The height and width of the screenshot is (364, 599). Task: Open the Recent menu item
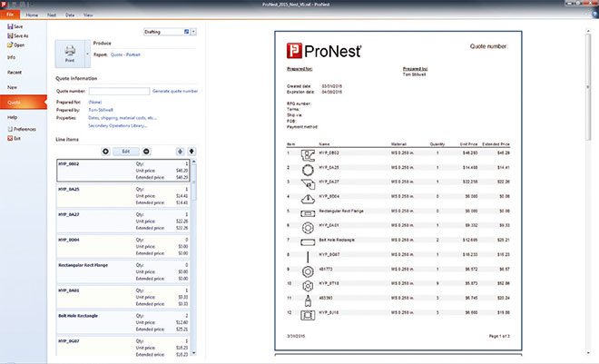[x=15, y=71]
